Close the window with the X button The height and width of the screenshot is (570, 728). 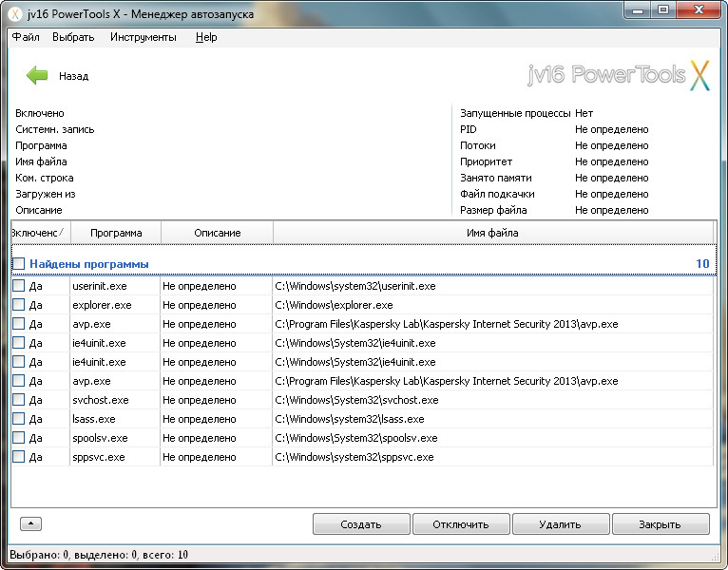coord(699,9)
